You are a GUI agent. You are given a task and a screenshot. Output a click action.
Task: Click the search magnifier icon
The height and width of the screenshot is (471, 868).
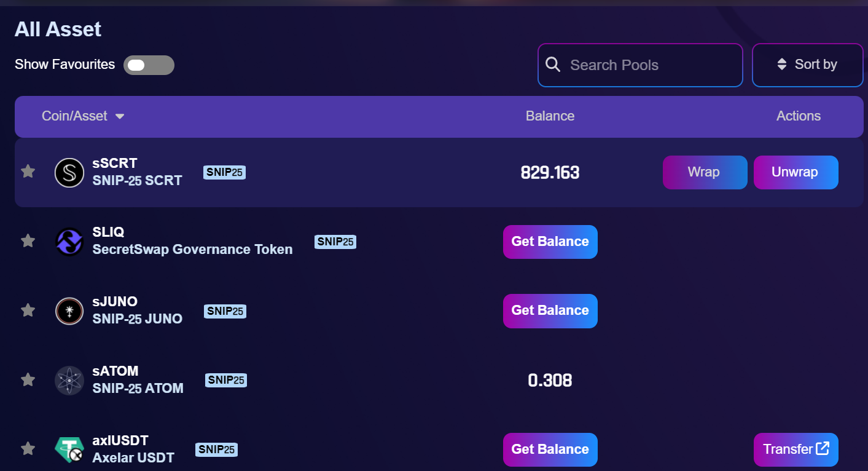click(553, 65)
